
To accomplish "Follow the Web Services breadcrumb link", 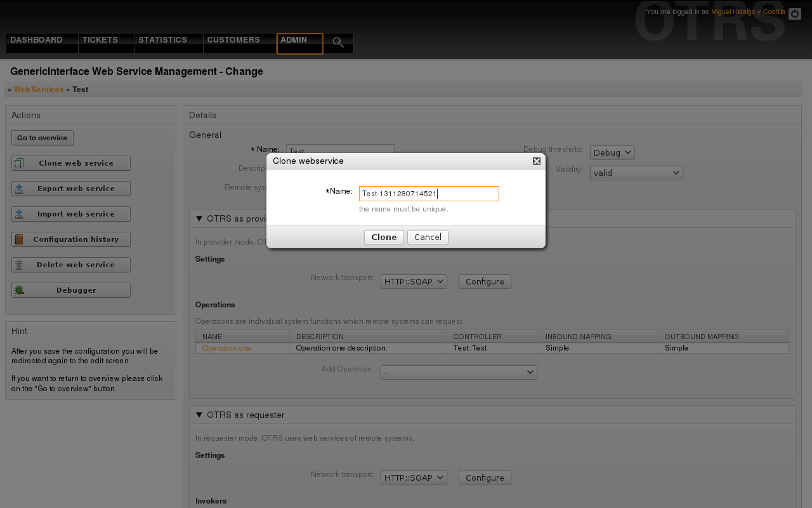I will [x=39, y=90].
